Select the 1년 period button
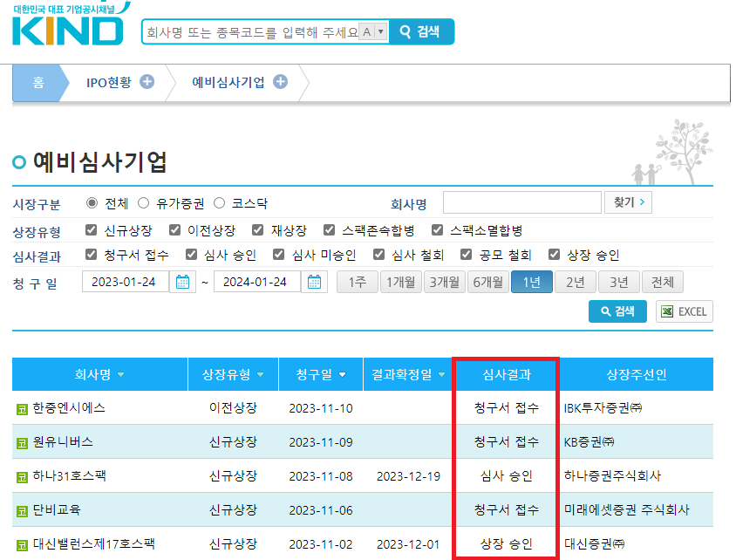 point(531,282)
